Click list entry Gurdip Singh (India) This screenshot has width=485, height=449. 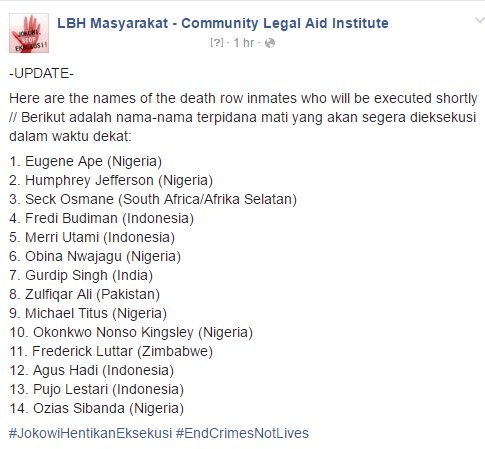pos(81,275)
